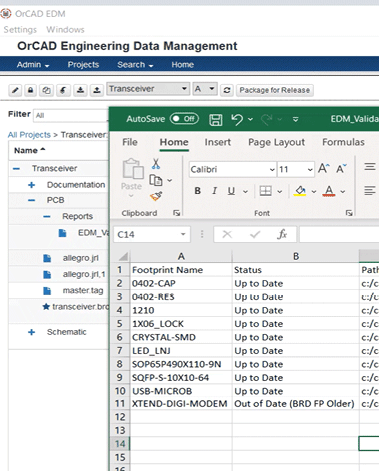Expand the Schematic folder

(x=32, y=332)
